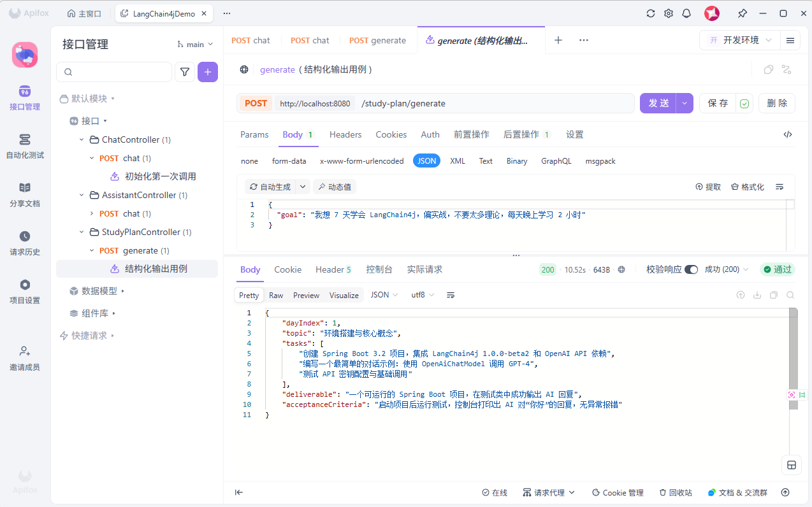812x507 pixels.
Task: Search in the response body icon
Action: [790, 295]
